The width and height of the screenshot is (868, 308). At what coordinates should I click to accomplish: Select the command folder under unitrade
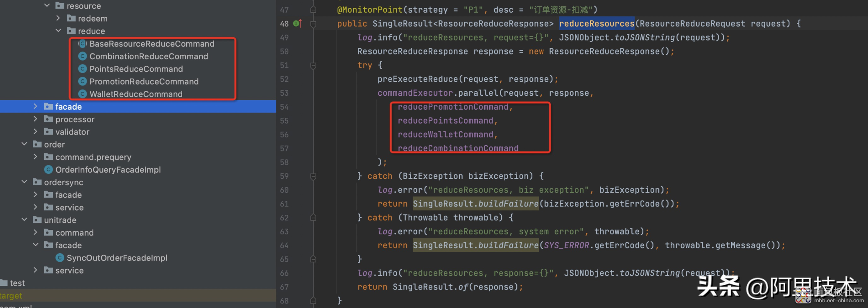coord(75,233)
